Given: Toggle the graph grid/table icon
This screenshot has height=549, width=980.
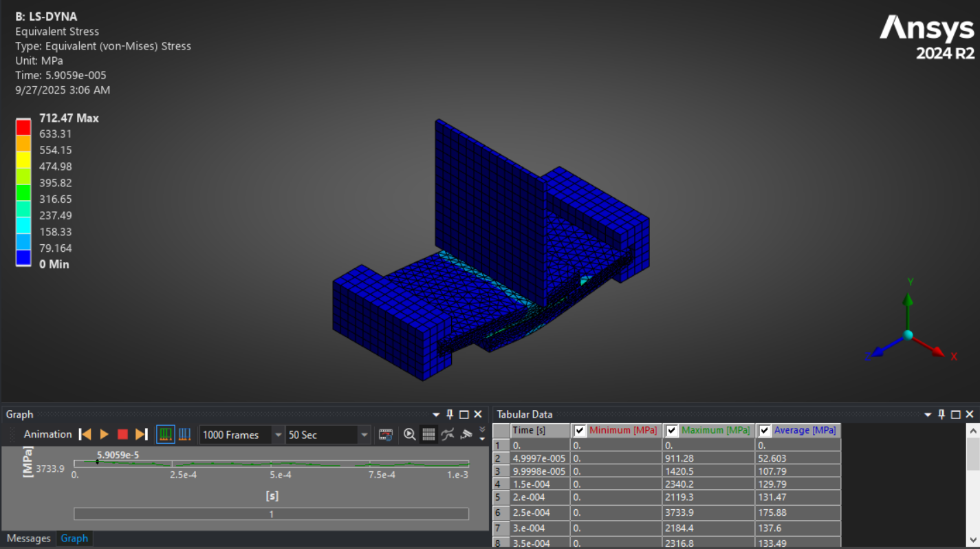Looking at the screenshot, I should [x=428, y=434].
